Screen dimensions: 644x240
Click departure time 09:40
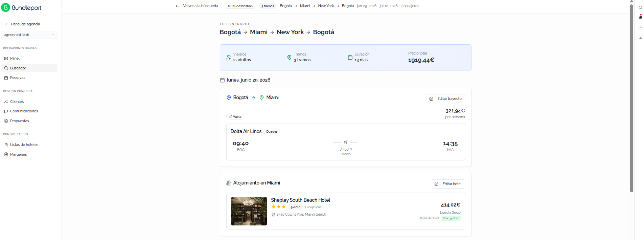click(240, 144)
